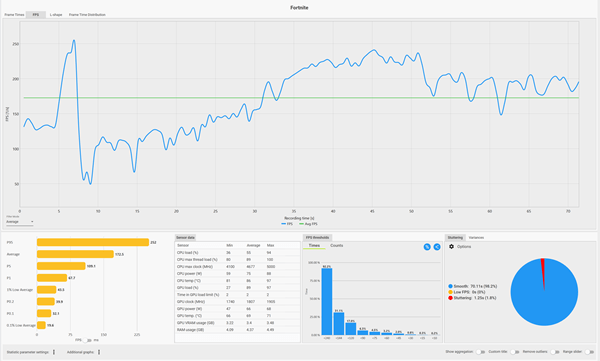
Task: Open the Frame Time Distribution tab
Action: (87, 15)
